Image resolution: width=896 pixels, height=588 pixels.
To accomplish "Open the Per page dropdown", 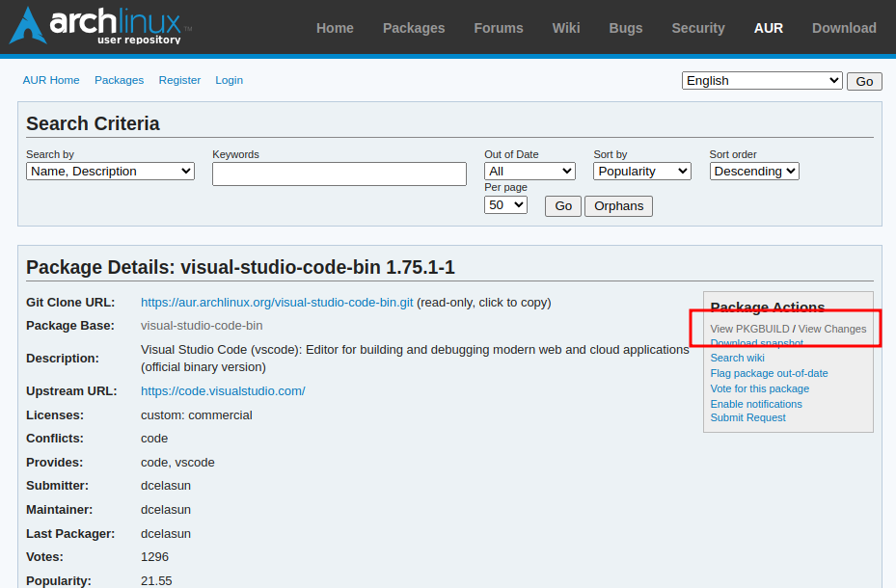I will tap(504, 204).
